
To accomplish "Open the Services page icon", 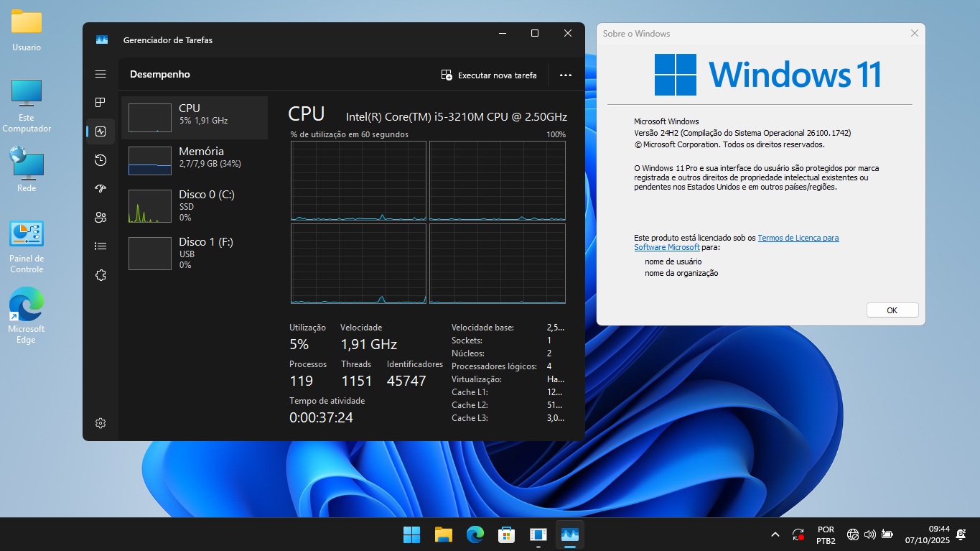I will [x=101, y=275].
